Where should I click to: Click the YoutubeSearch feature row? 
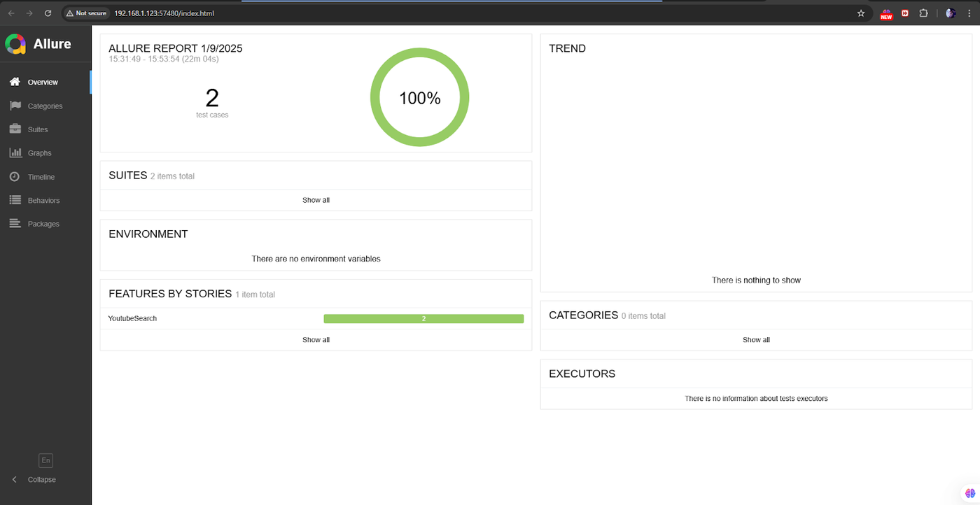(316, 318)
